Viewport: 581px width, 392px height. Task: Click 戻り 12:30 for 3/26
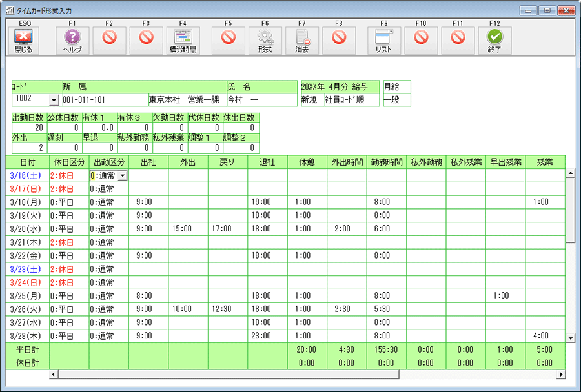(x=221, y=309)
